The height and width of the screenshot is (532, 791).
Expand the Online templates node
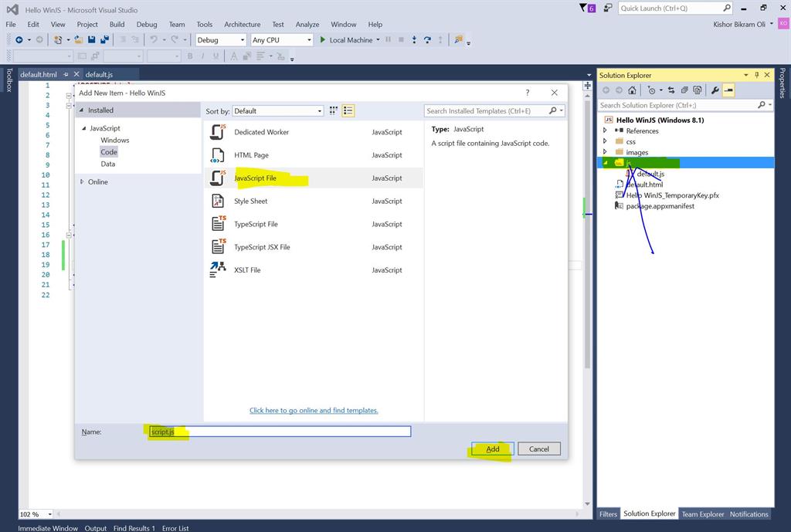tap(82, 181)
